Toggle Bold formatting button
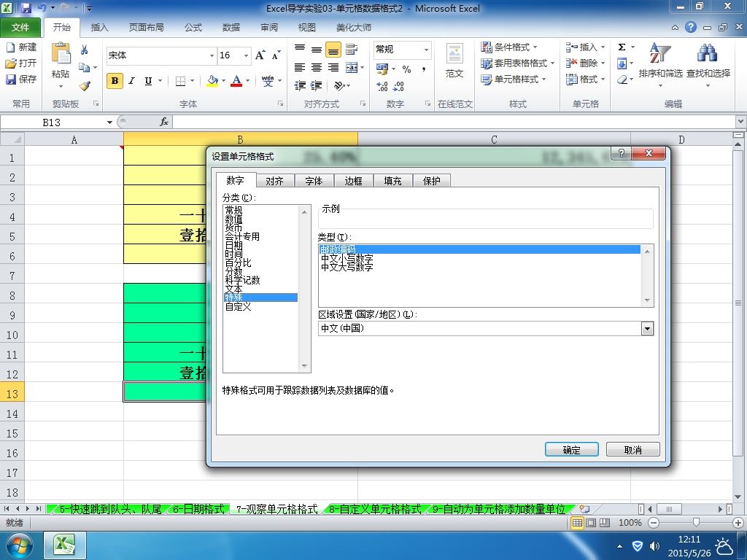 point(115,81)
